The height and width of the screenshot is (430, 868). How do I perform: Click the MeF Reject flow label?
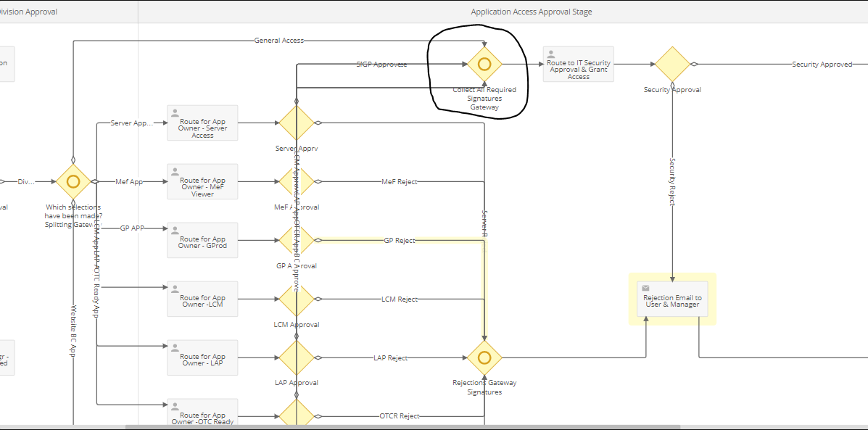[x=399, y=181]
